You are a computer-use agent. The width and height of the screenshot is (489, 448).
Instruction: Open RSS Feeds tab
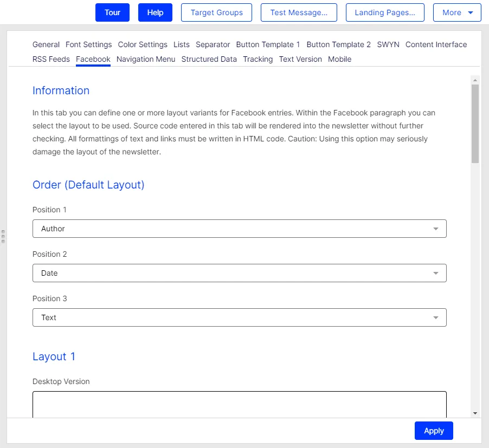pos(51,59)
